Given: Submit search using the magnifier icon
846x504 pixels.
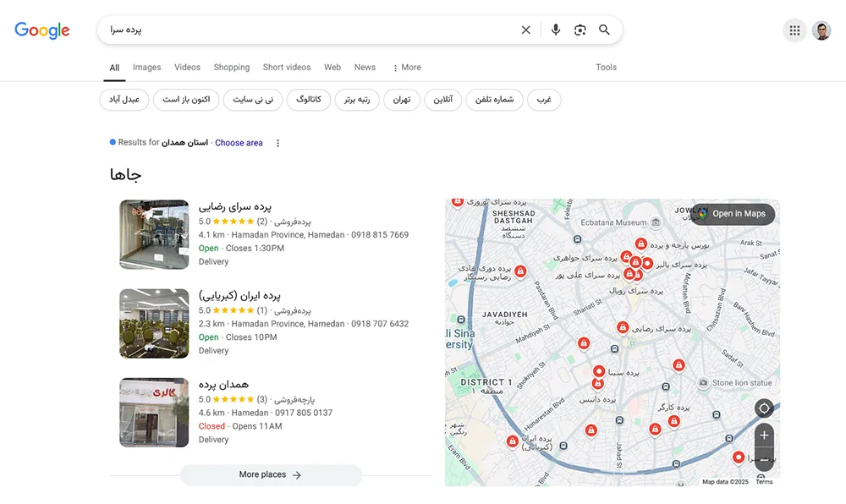Looking at the screenshot, I should [604, 30].
